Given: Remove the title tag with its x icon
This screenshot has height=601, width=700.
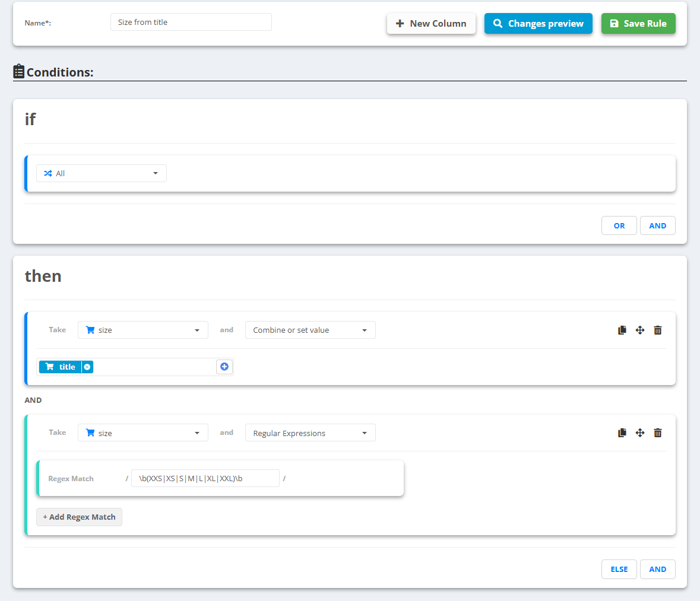Looking at the screenshot, I should pos(87,367).
